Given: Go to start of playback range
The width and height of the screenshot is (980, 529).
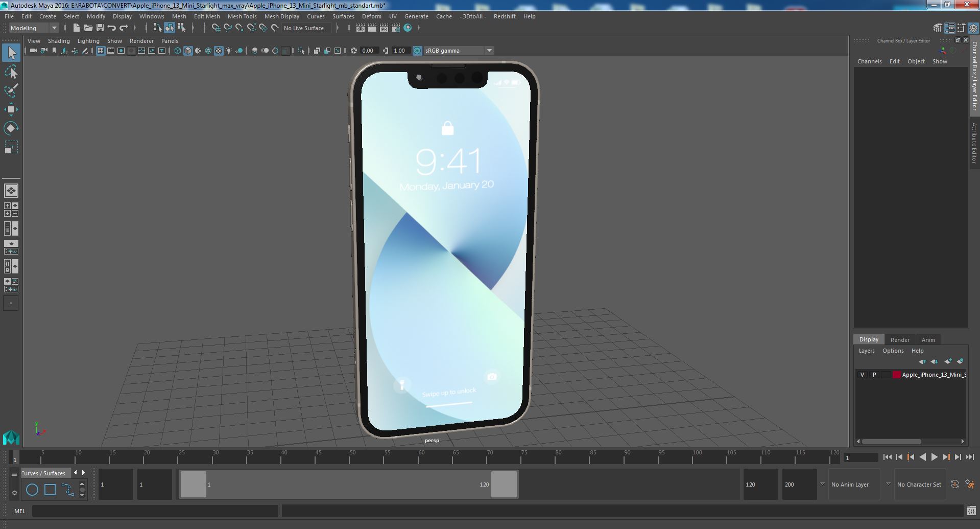Looking at the screenshot, I should click(888, 457).
